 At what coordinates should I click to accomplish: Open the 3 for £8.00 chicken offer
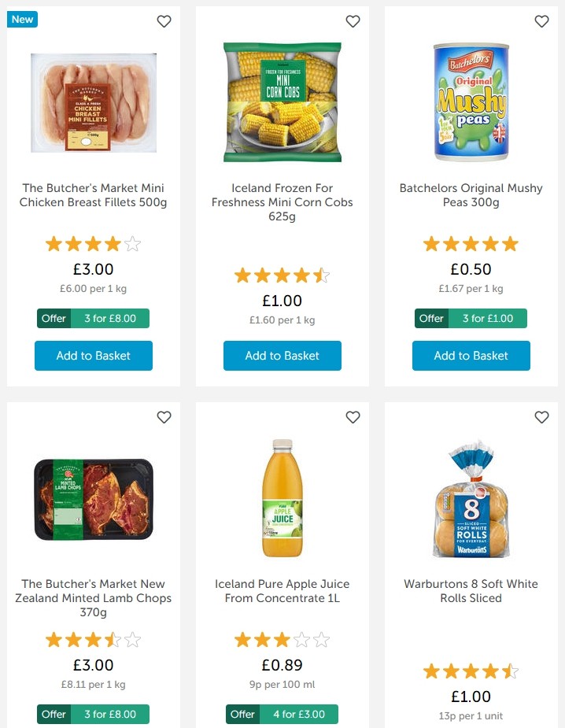pos(93,319)
